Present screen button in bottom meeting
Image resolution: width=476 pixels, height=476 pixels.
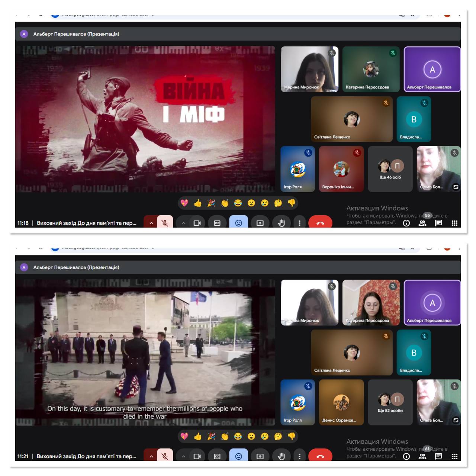(x=260, y=456)
